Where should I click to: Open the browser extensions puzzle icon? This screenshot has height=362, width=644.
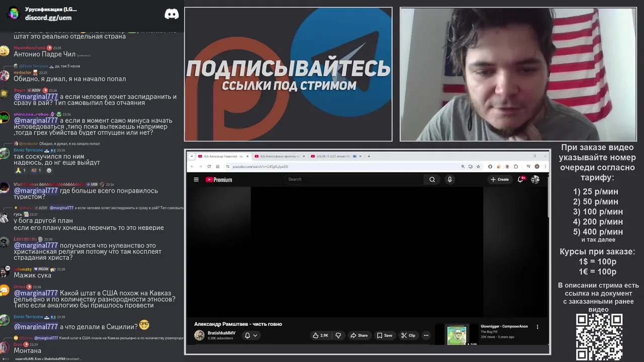click(x=517, y=166)
